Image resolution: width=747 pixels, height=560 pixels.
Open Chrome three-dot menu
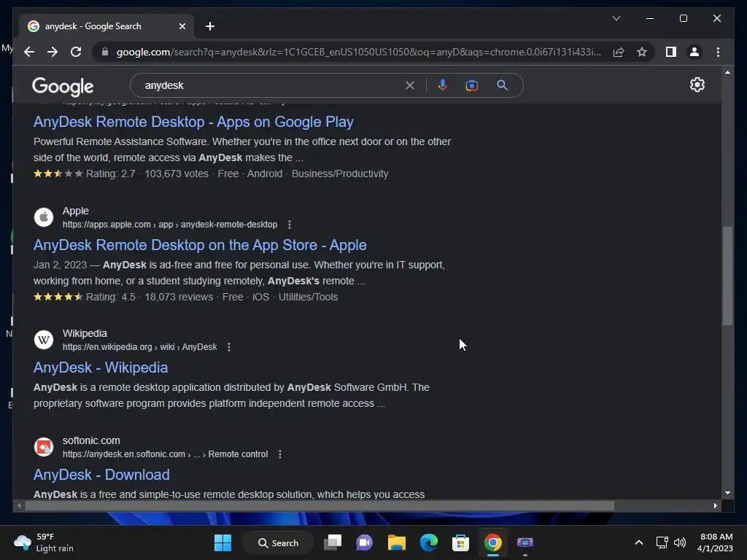(718, 52)
